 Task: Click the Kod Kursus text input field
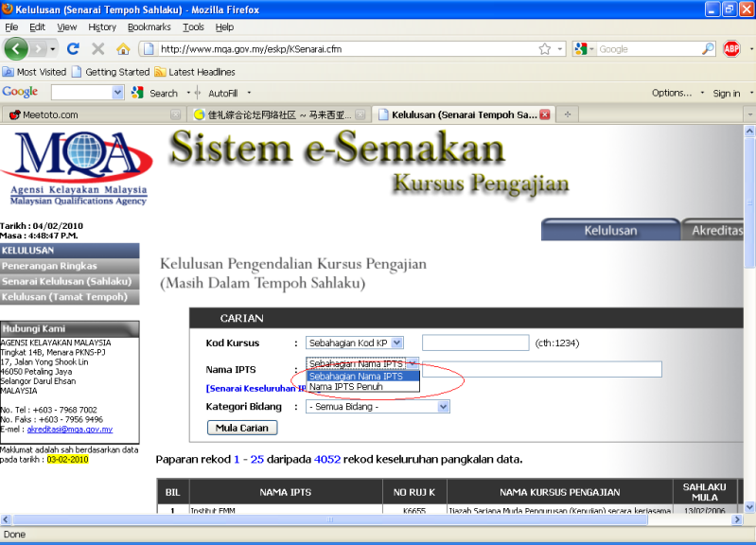(x=475, y=343)
